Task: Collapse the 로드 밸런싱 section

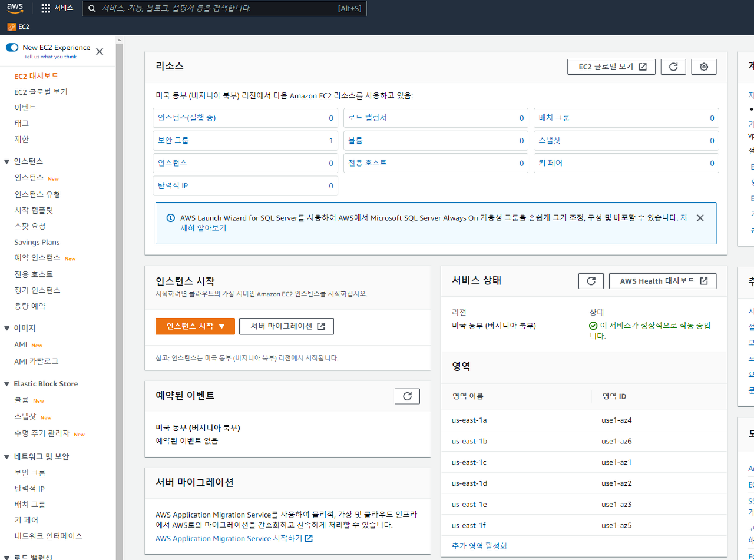Action: [x=7, y=557]
